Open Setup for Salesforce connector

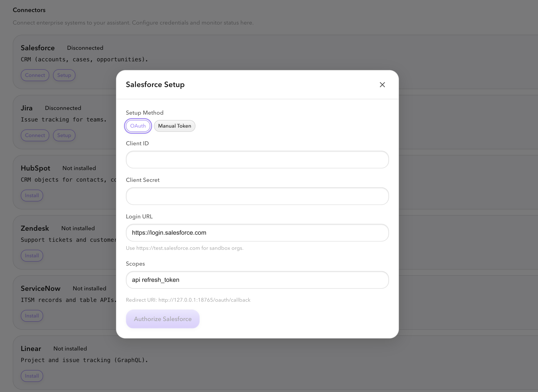point(64,75)
